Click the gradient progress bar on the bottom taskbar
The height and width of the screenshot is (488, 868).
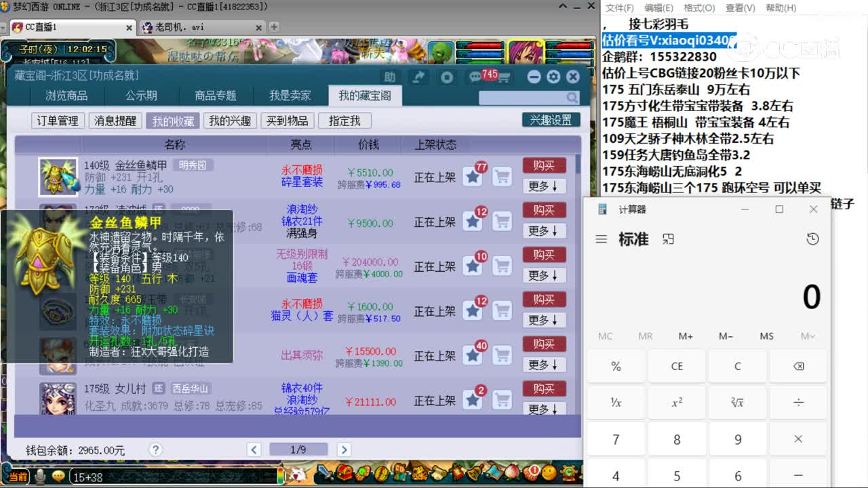tap(279, 476)
